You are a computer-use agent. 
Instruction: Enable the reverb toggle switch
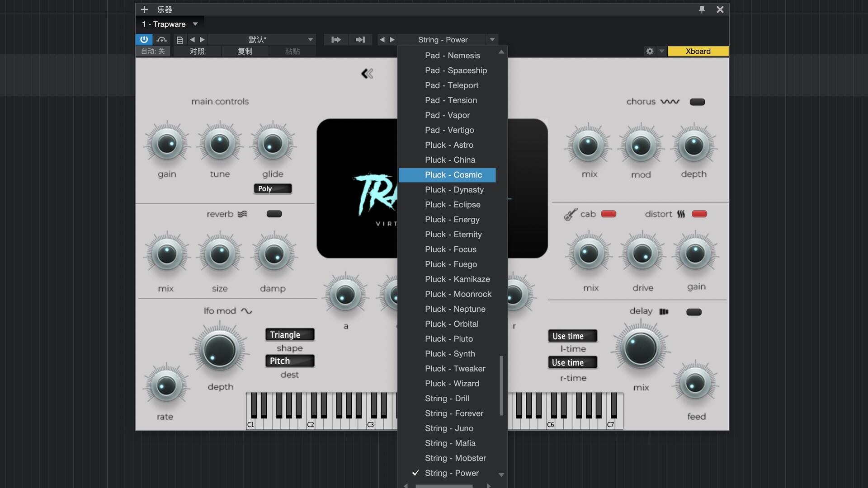pyautogui.click(x=274, y=214)
